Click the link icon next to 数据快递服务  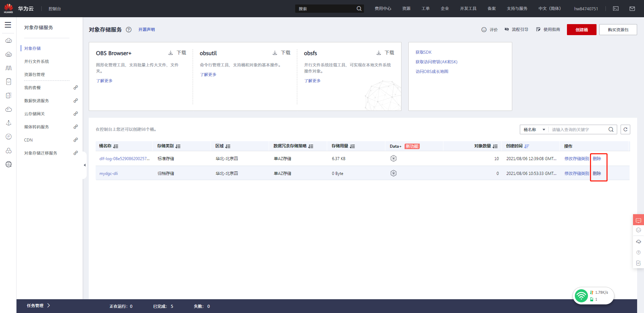click(76, 101)
